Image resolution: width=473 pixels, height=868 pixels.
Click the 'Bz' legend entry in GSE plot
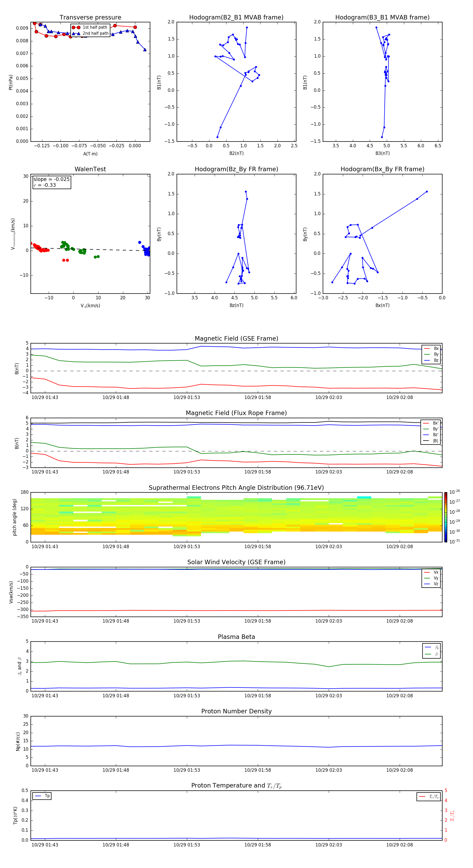431,360
